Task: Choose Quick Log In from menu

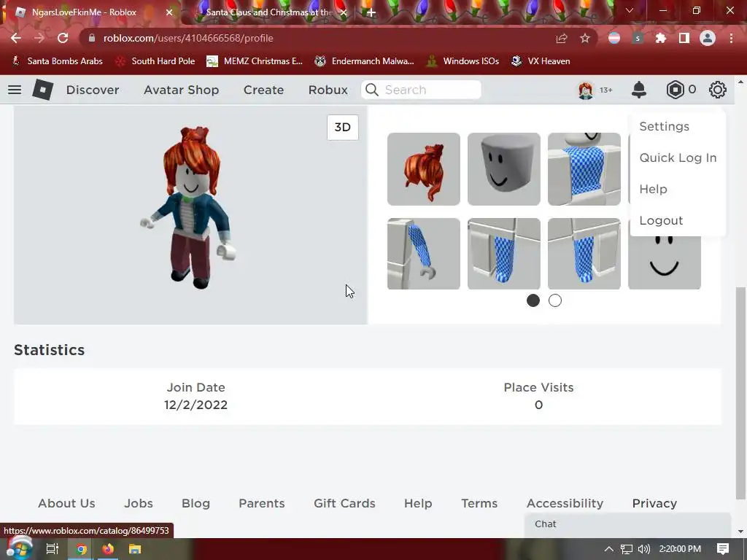Action: [678, 157]
